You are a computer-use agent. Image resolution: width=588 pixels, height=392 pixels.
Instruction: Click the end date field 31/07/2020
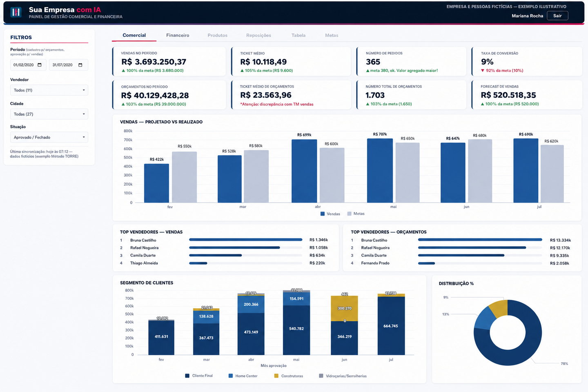[68, 65]
